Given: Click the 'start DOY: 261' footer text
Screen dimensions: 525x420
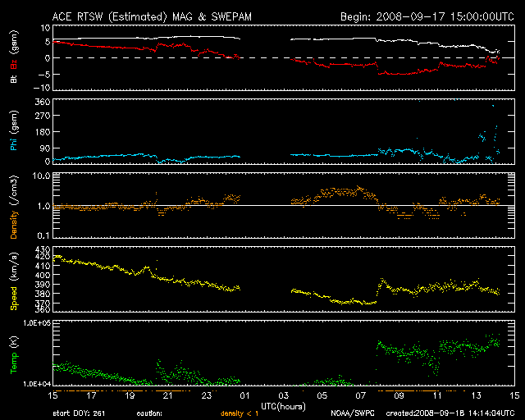Looking at the screenshot, I should [x=79, y=413].
